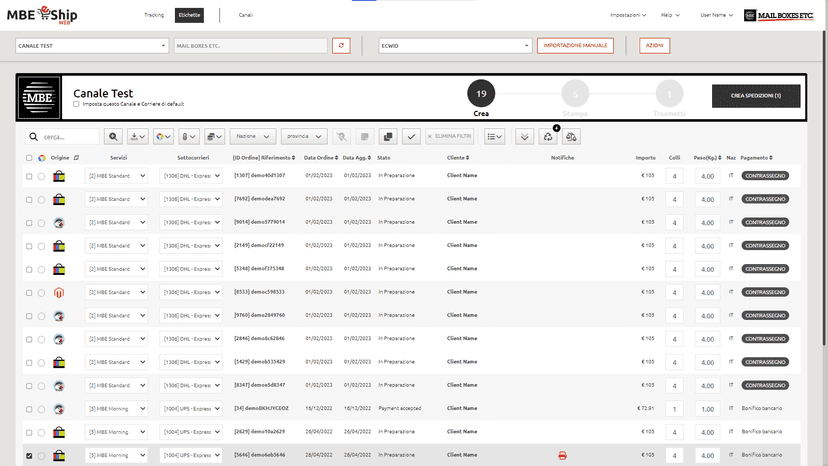Click the AZIONI button

coord(654,45)
